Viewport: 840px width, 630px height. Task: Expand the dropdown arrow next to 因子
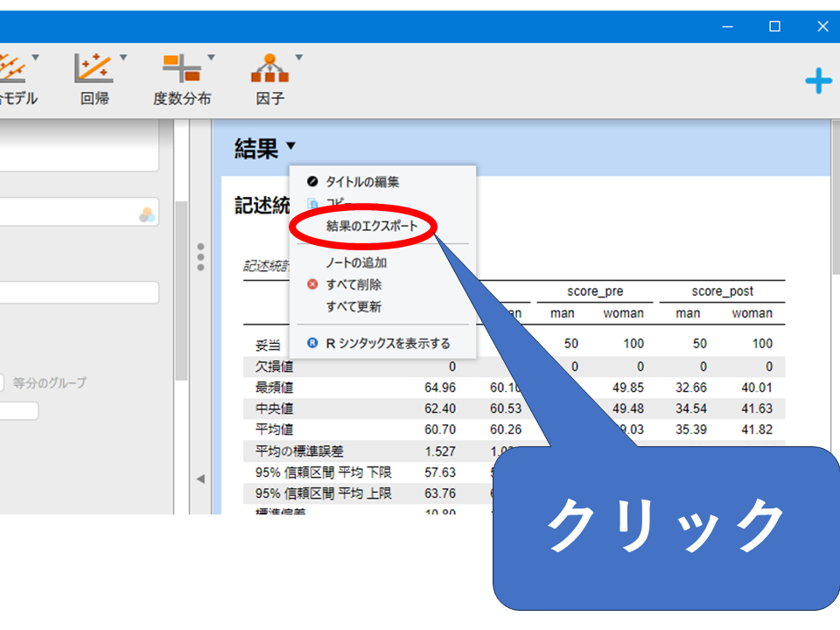point(298,59)
